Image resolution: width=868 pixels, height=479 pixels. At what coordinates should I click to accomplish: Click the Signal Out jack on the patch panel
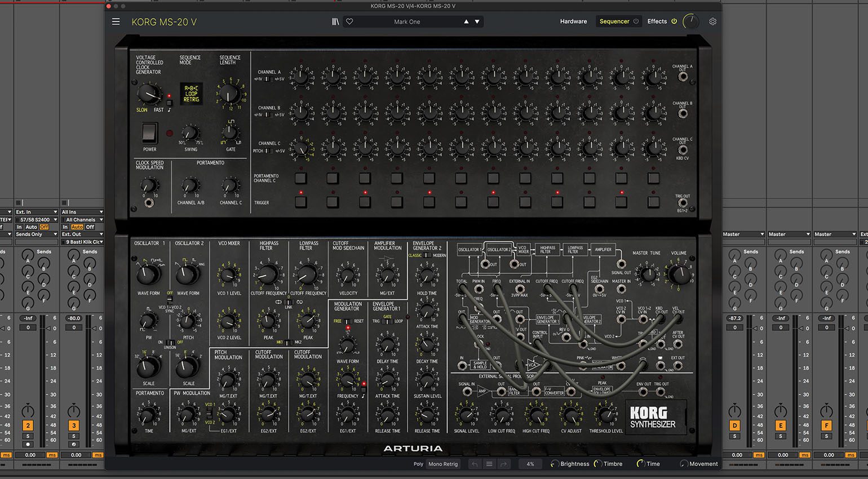[x=621, y=264]
